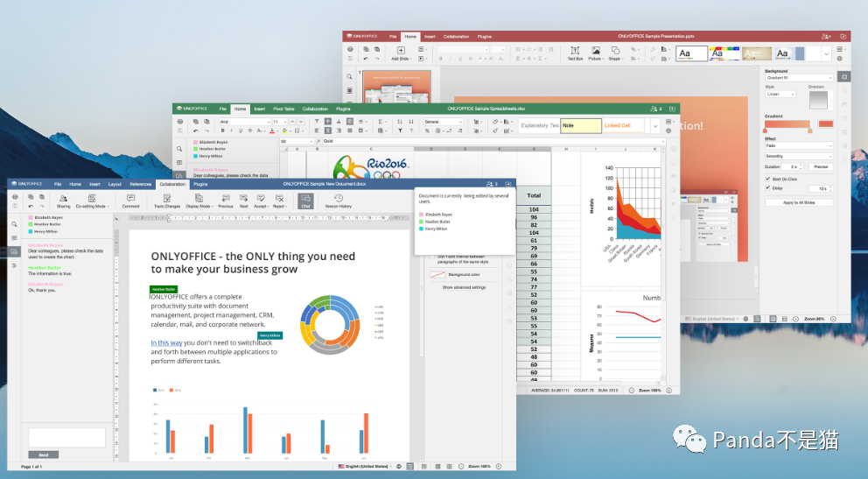Click Show advanced settings link

[x=464, y=287]
